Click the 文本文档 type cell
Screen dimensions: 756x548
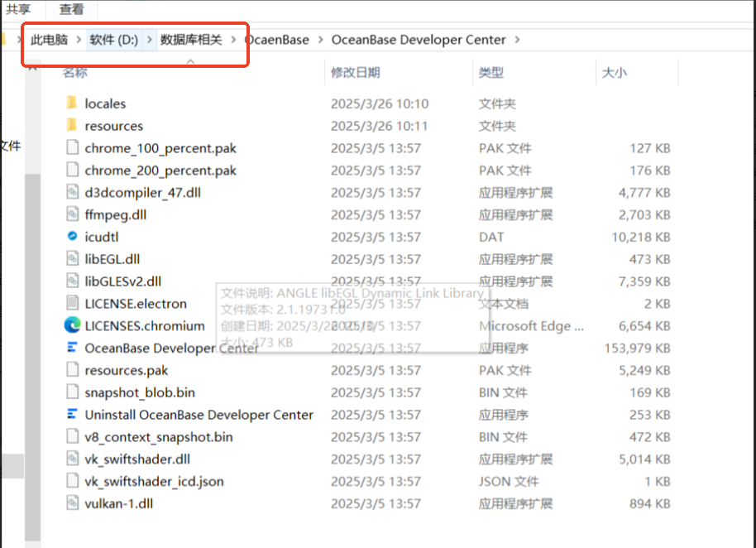point(504,304)
